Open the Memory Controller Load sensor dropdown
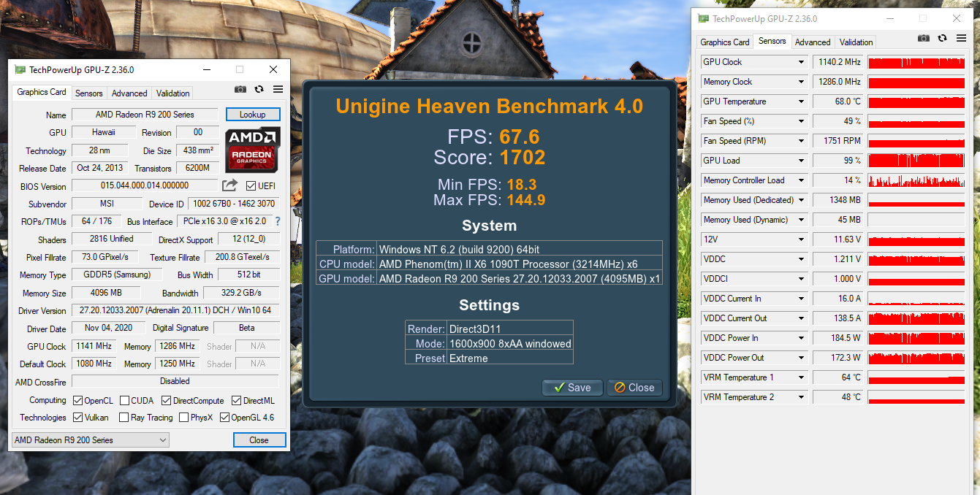Image resolution: width=980 pixels, height=495 pixels. pos(801,180)
